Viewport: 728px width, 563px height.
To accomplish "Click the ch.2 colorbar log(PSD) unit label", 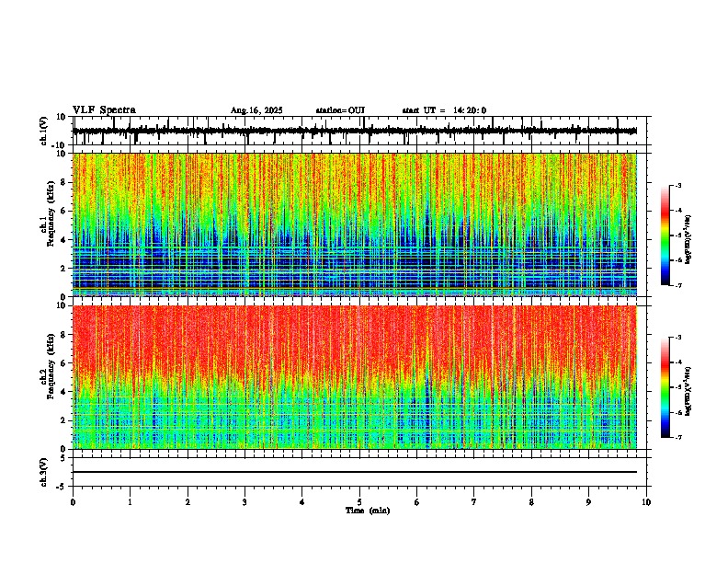I will (688, 391).
